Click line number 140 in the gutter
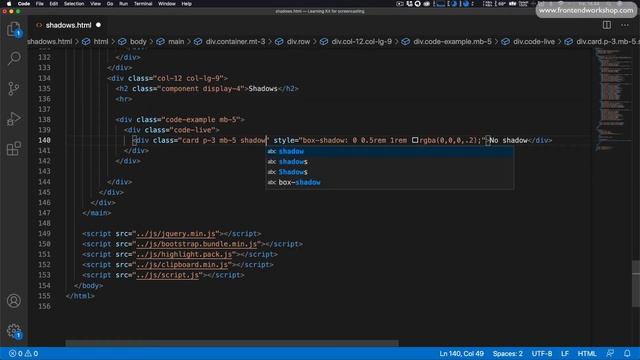 [x=44, y=140]
